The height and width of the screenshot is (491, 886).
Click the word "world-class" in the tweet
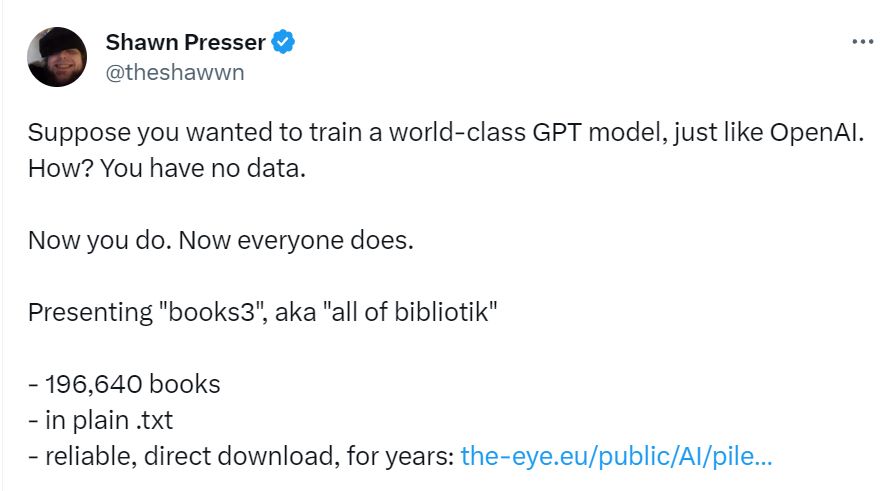(457, 133)
